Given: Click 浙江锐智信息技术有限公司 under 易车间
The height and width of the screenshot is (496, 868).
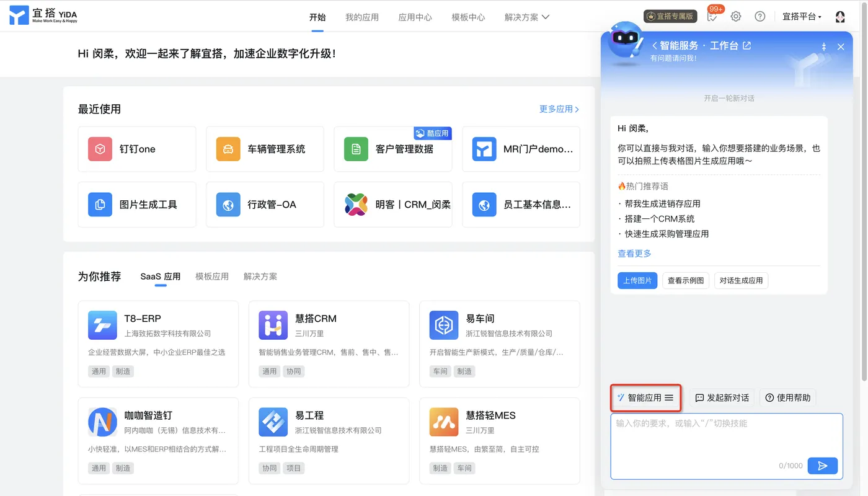Looking at the screenshot, I should point(509,334).
